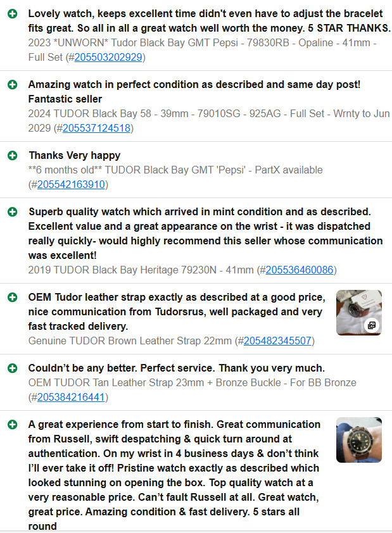The width and height of the screenshot is (392, 533).
Task: Click the green plus icon next to 'Couldn't be any better'
Action: [13, 368]
